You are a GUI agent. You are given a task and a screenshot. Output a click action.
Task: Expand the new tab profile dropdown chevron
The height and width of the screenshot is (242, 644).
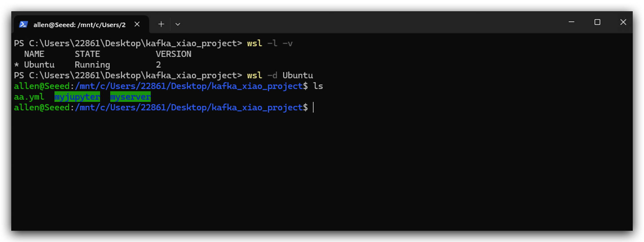178,24
